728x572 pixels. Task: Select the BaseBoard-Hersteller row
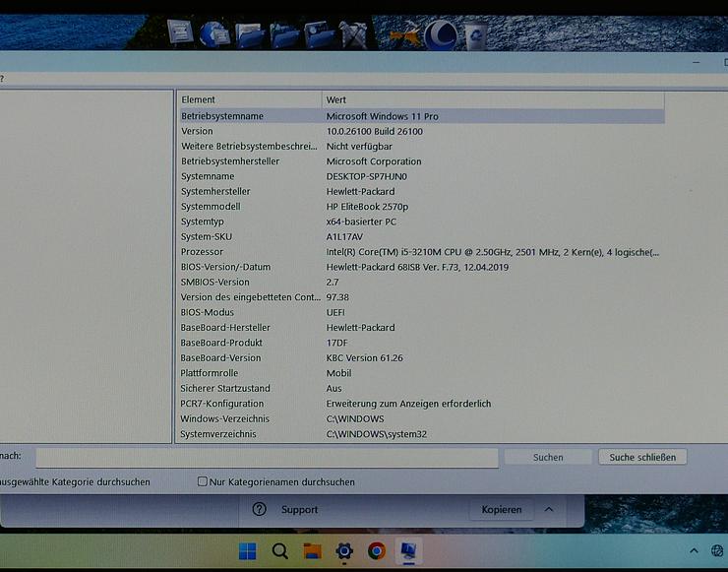click(225, 328)
